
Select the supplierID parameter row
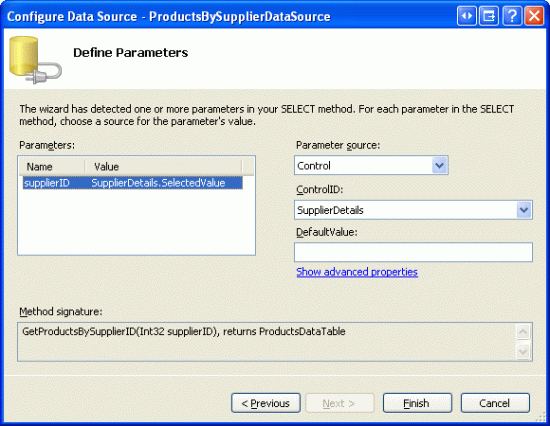133,183
